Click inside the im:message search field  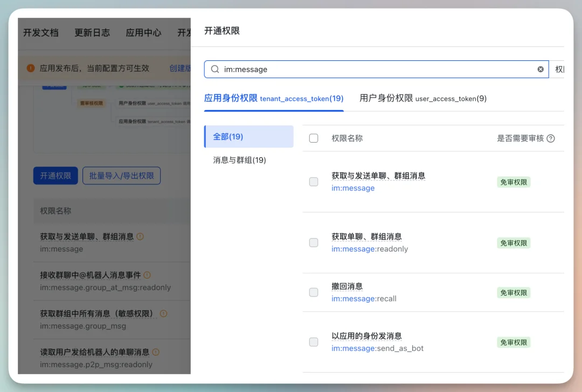pyautogui.click(x=323, y=69)
